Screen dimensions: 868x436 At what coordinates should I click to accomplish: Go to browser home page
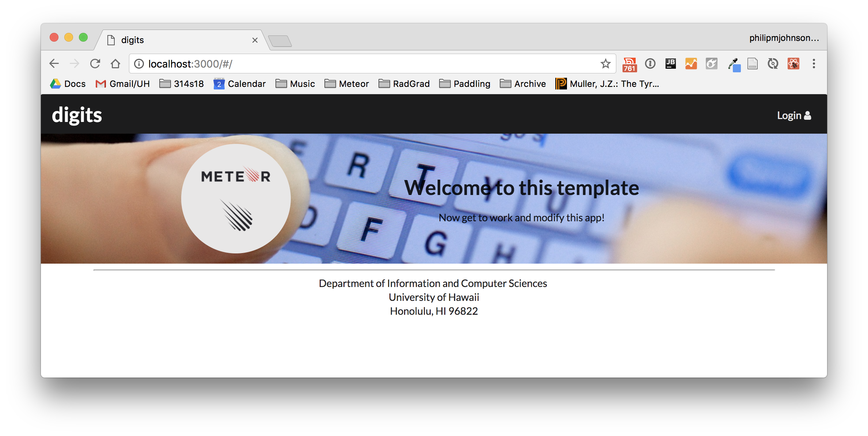coord(115,64)
